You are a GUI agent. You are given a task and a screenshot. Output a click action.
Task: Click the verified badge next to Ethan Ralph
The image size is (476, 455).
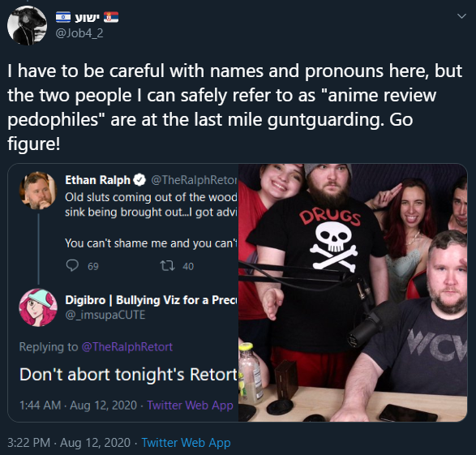139,180
